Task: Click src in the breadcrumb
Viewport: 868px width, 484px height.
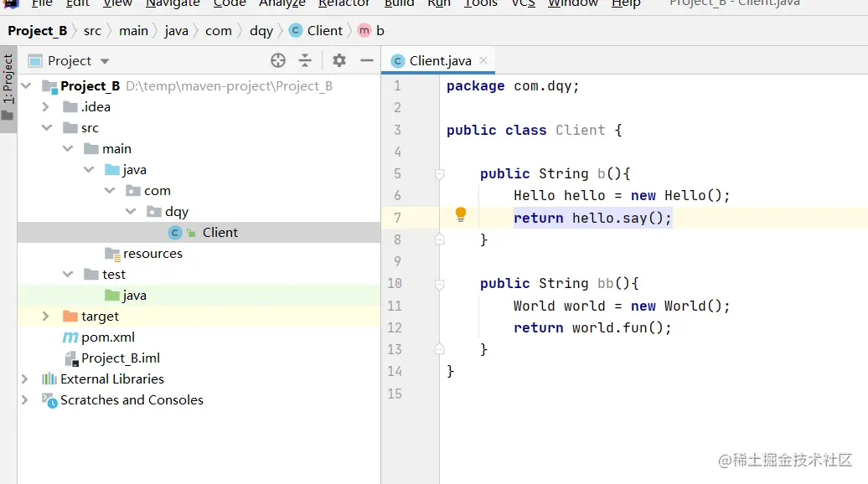Action: pyautogui.click(x=92, y=31)
